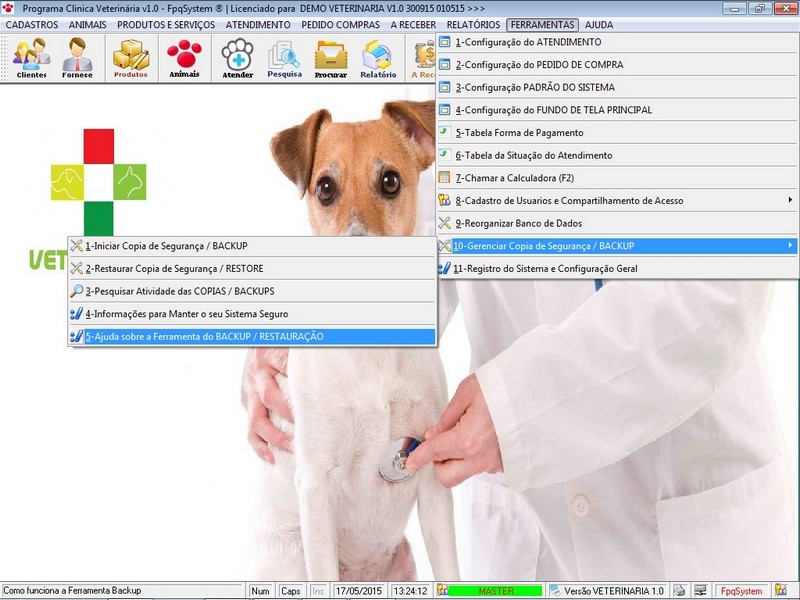Click the 'Versão VETERINARIA 1.0' status text
Image resolution: width=800 pixels, height=600 pixels.
(614, 591)
